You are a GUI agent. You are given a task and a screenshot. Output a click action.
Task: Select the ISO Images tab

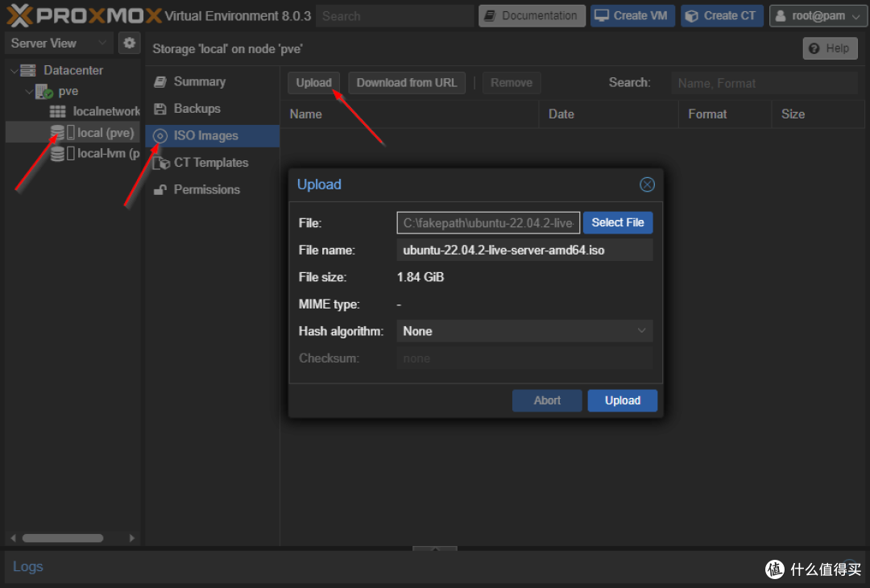pos(213,136)
